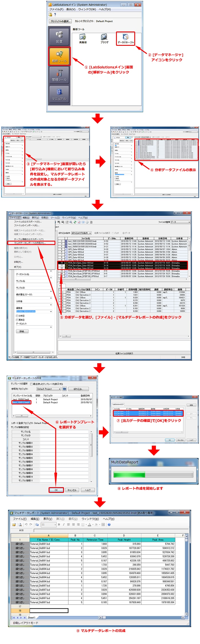Open font size dropdown showing 11
Screen dimensions: 200x644
tap(49, 525)
